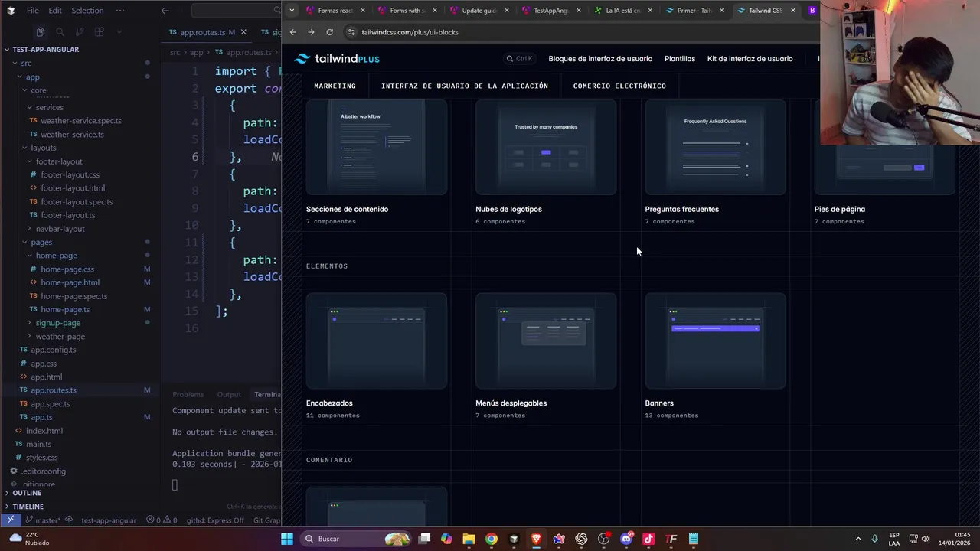The height and width of the screenshot is (551, 980).
Task: Show more activity bar views chevron
Action: [119, 32]
